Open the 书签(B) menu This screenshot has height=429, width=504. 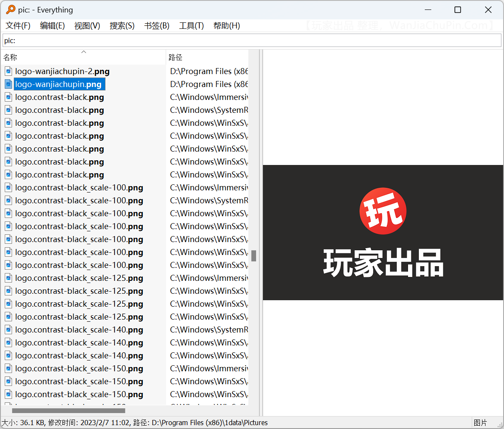coord(157,26)
